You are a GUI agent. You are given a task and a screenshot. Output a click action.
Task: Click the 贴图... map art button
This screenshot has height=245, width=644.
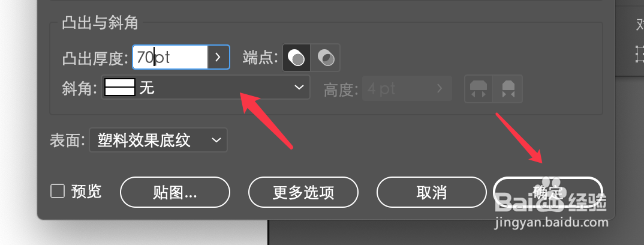(x=175, y=192)
